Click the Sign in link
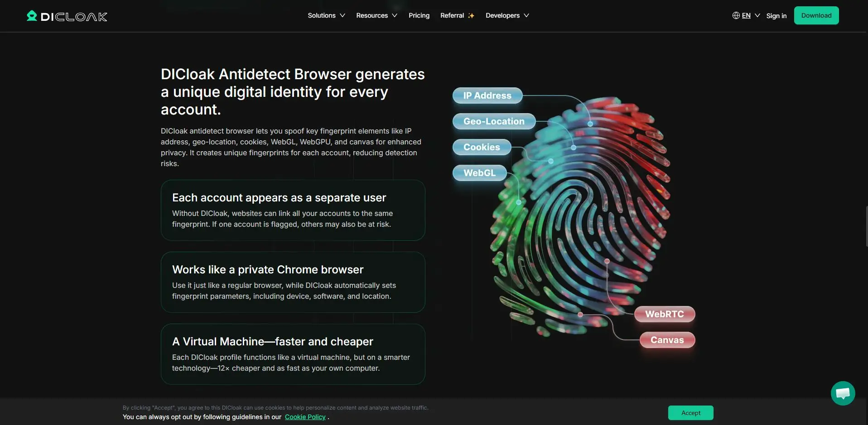The image size is (868, 425). (776, 16)
